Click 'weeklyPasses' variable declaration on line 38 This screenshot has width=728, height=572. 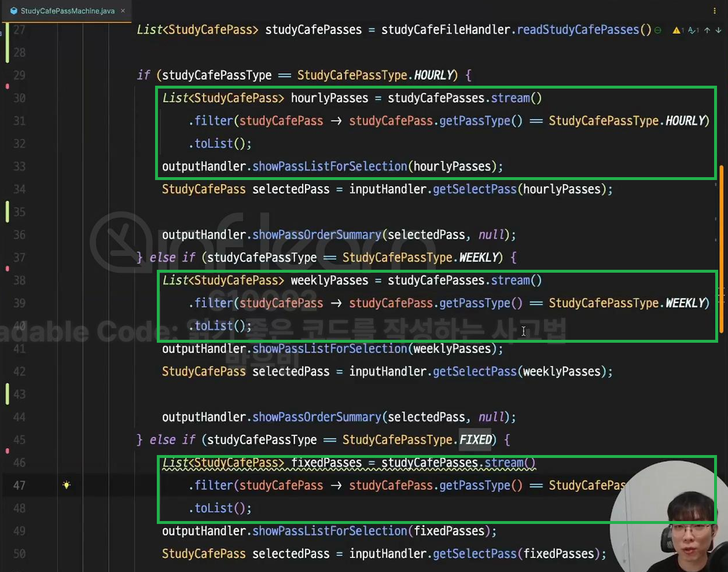point(329,281)
